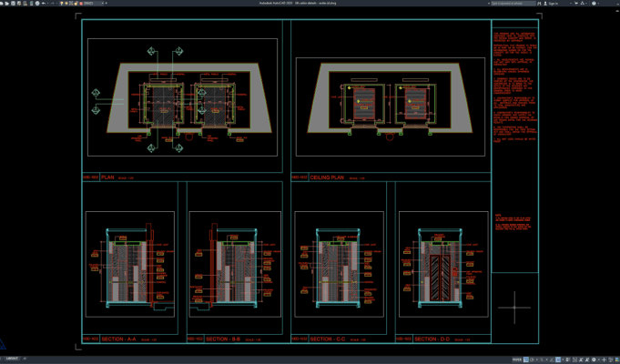The width and height of the screenshot is (620, 364).
Task: Switch to the Layout tab at bottom left
Action: coord(12,359)
